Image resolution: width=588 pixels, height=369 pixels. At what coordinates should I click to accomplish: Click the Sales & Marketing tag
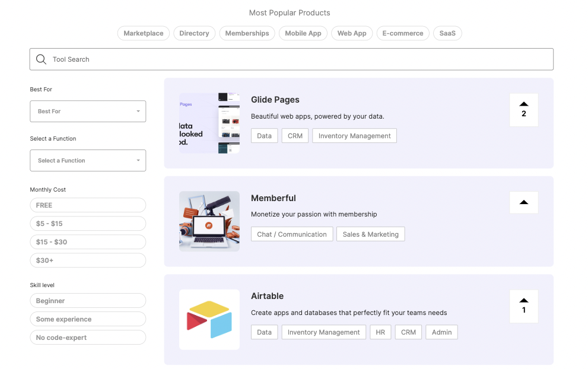point(370,234)
